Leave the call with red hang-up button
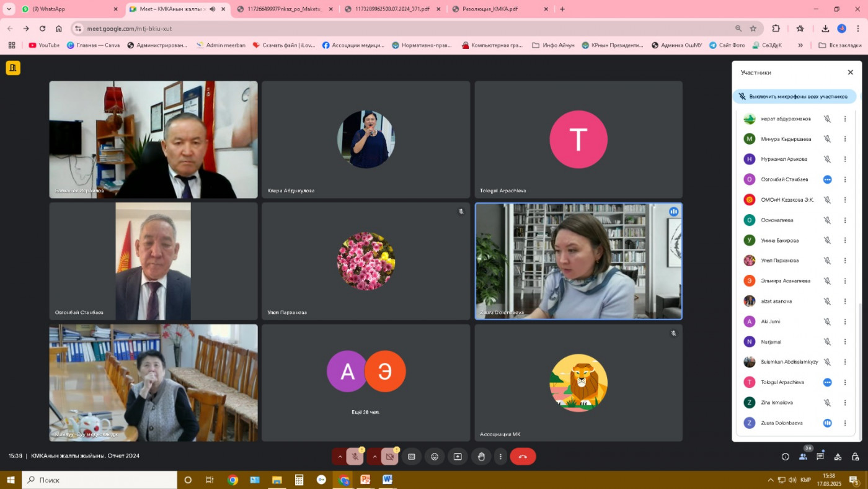 pos(523,457)
